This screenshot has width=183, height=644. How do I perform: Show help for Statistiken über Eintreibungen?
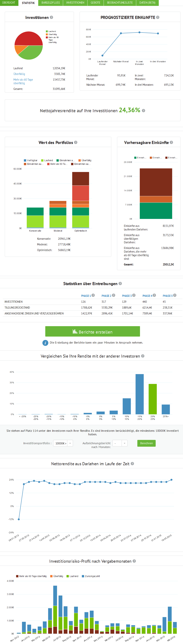pyautogui.click(x=120, y=283)
